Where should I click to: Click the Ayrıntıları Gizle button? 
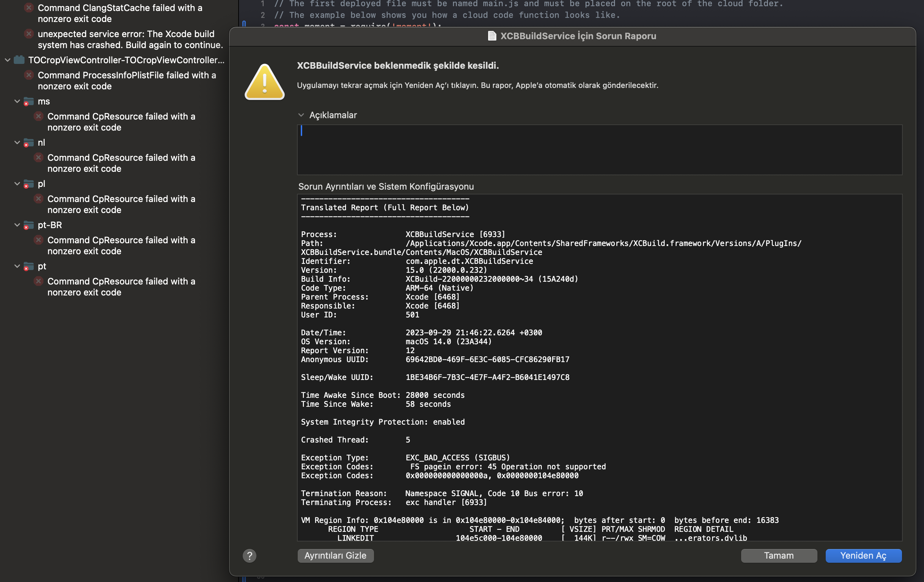(335, 556)
